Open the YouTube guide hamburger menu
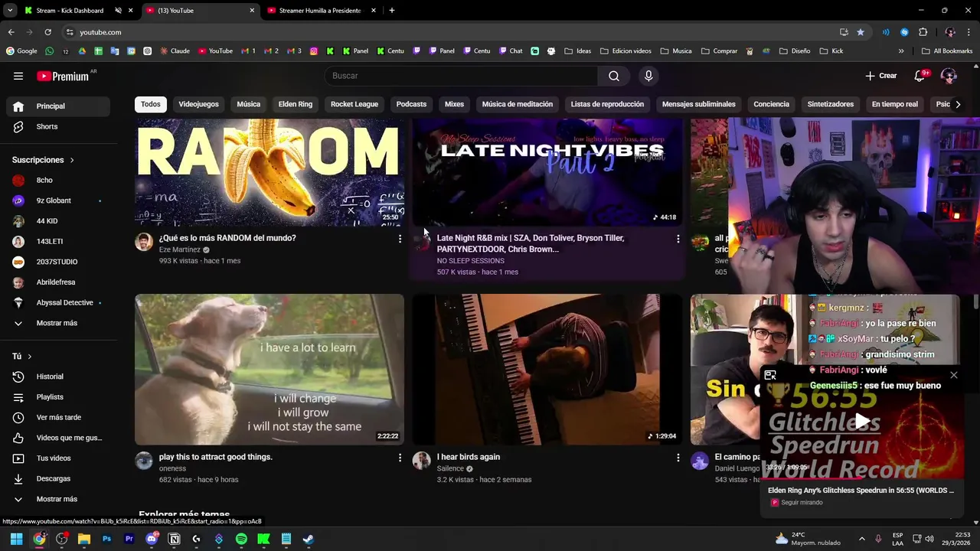Image resolution: width=980 pixels, height=551 pixels. click(18, 76)
